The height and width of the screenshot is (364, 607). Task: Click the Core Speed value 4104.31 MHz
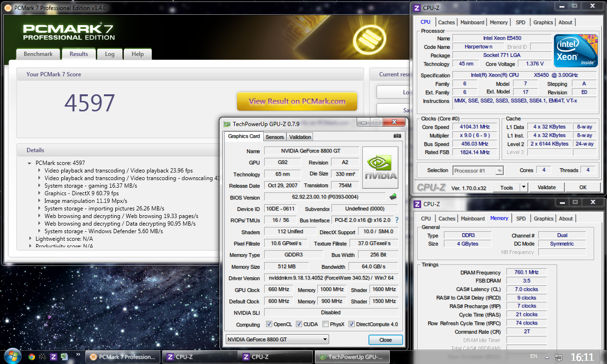click(x=474, y=127)
